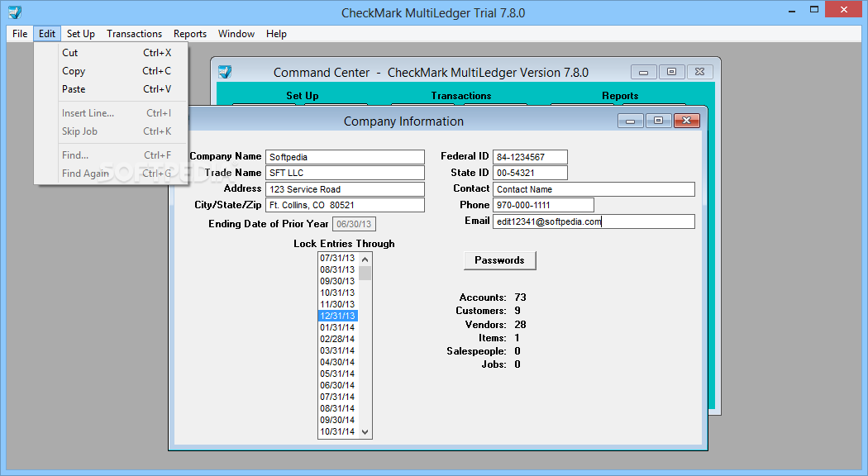Select 08/31/13 in Lock Entries list
Screen dimensions: 868x476
click(x=337, y=269)
